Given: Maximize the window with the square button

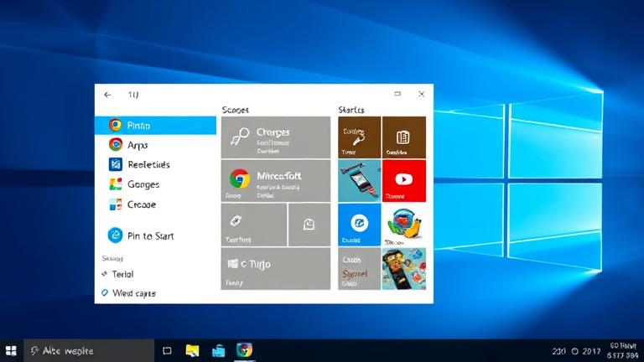Looking at the screenshot, I should (x=397, y=94).
